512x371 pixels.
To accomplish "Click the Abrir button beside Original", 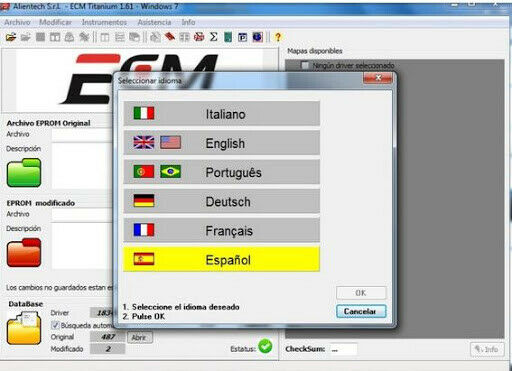I will coord(140,338).
